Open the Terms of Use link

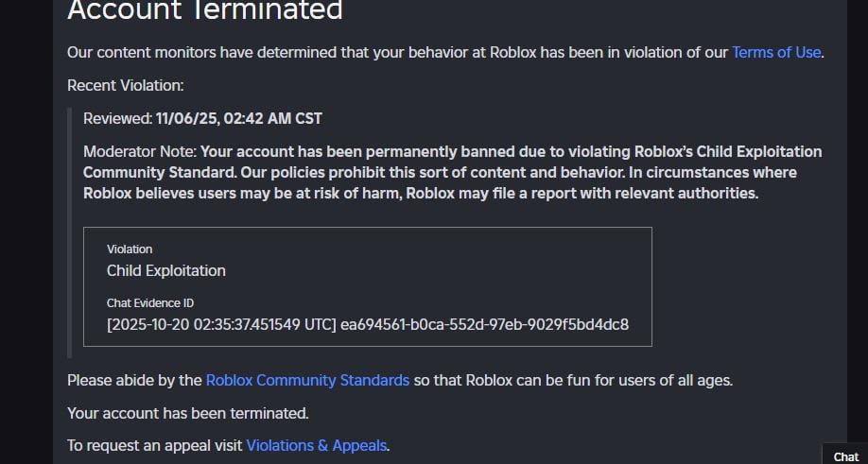(775, 53)
